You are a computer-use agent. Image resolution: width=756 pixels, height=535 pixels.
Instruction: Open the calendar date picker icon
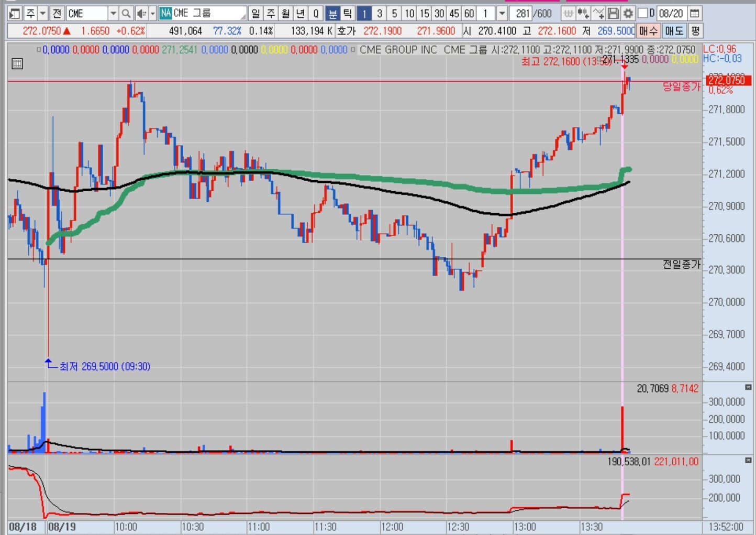pyautogui.click(x=694, y=14)
